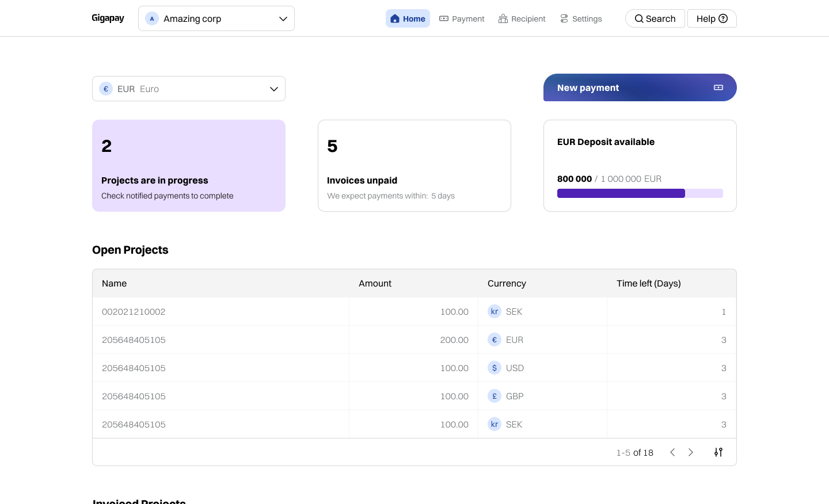Click the EUR deposit progress bar
This screenshot has width=829, height=504.
point(640,193)
